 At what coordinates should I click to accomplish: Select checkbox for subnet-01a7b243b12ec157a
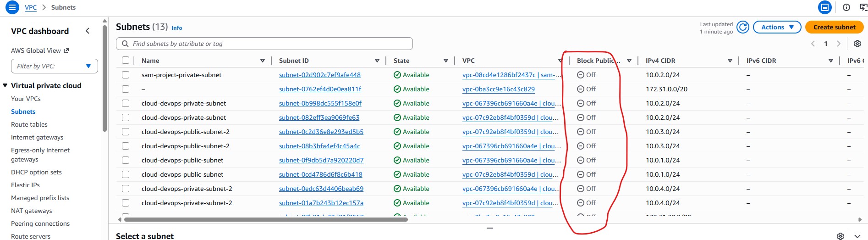pos(126,203)
